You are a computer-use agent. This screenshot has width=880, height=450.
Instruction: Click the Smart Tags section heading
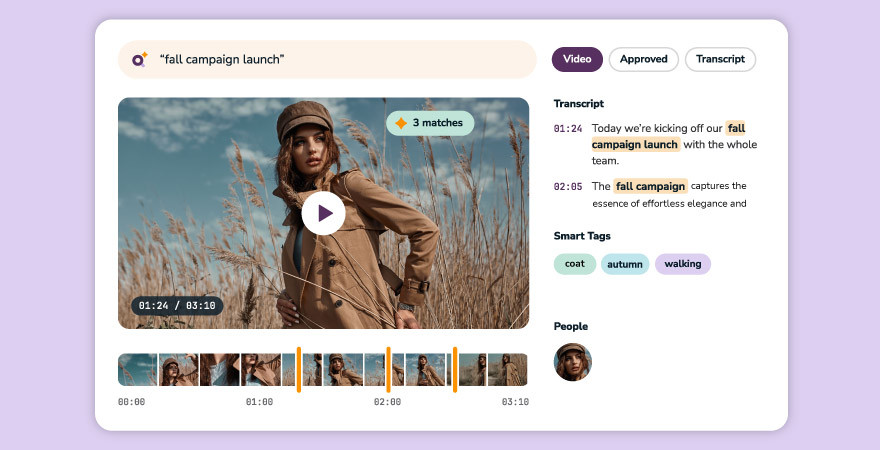click(582, 236)
